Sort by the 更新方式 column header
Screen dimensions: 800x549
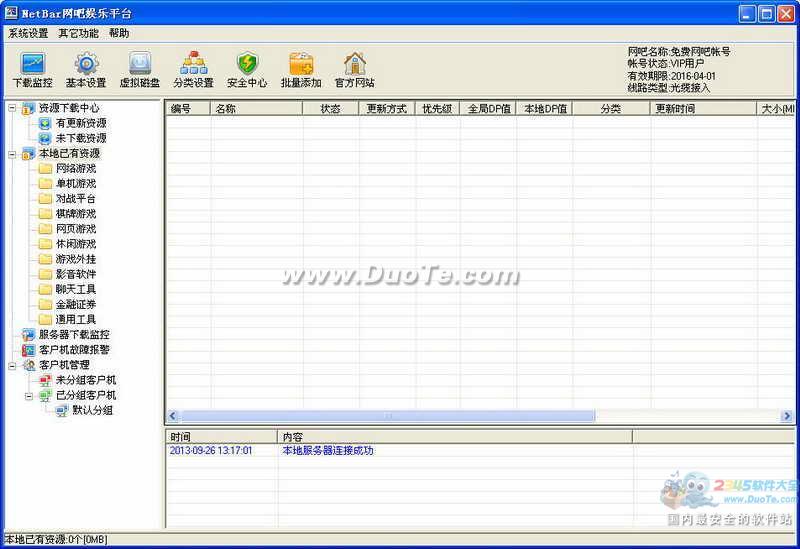tap(387, 108)
